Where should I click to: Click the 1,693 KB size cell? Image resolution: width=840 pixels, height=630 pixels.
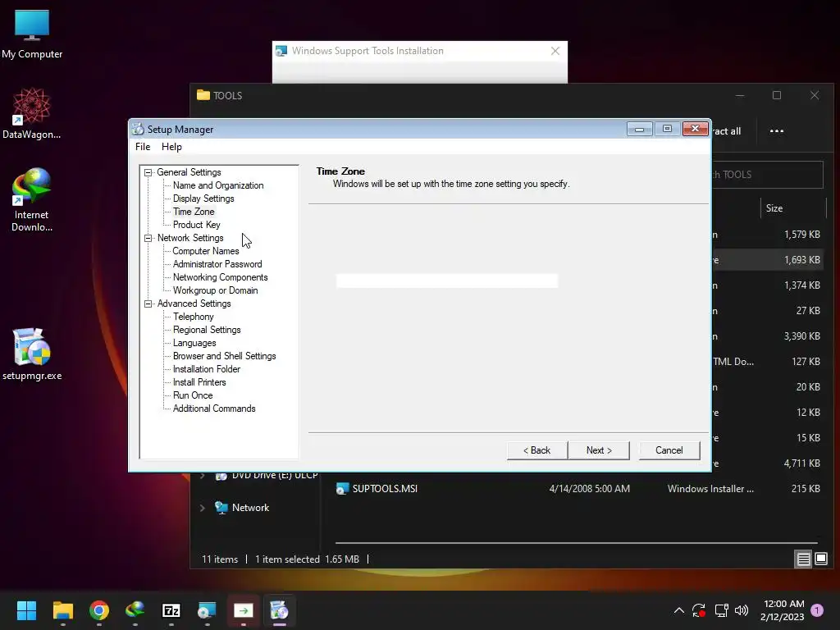[801, 260]
